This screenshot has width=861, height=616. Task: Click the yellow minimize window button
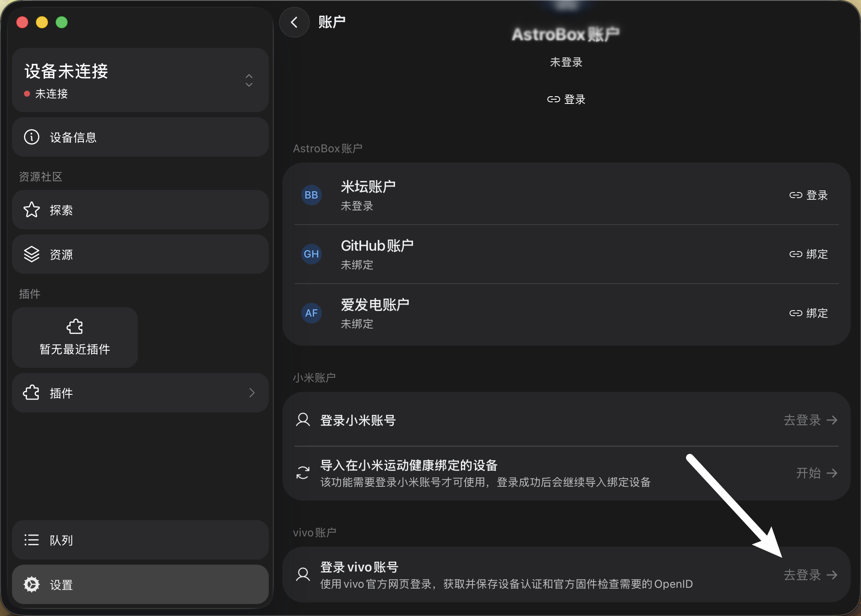tap(42, 22)
